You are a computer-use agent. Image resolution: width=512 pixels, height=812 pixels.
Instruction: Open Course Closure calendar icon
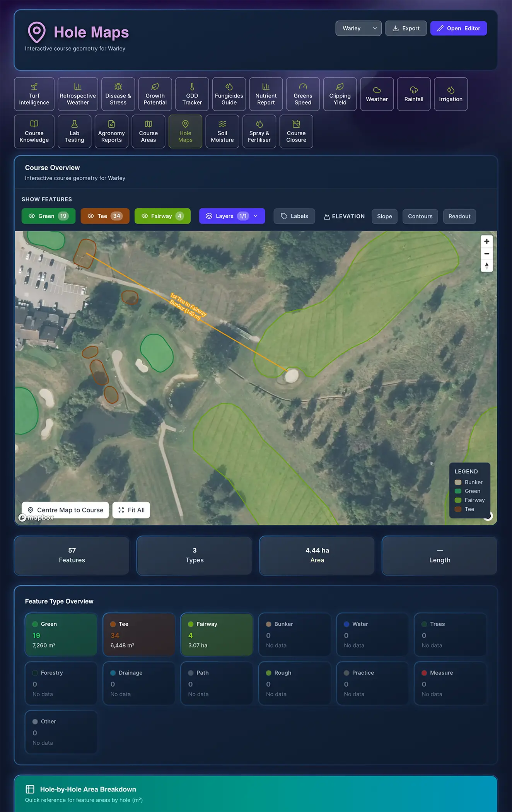tap(296, 124)
